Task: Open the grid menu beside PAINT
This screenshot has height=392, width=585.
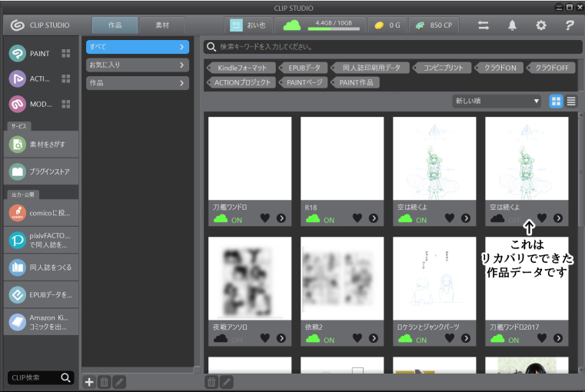Action: 66,53
